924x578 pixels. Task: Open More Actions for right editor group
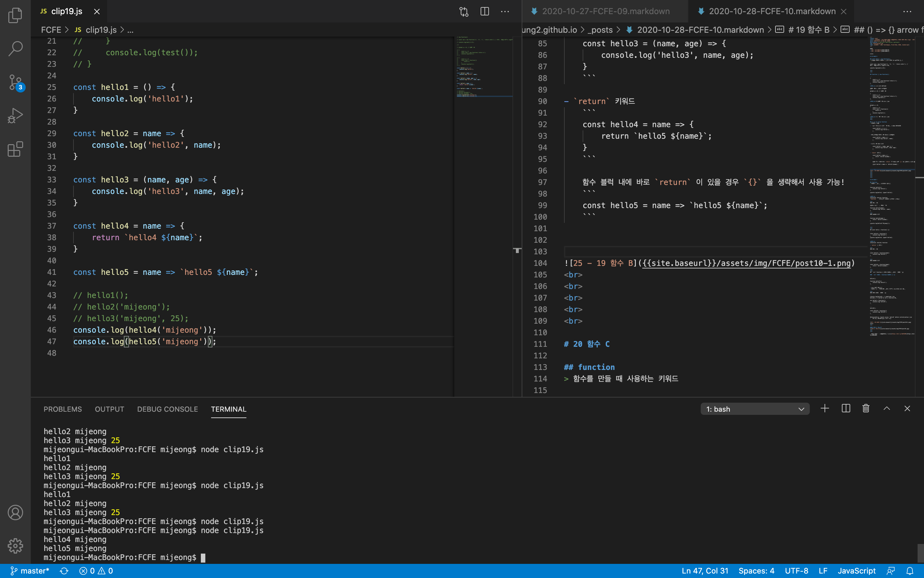[907, 12]
